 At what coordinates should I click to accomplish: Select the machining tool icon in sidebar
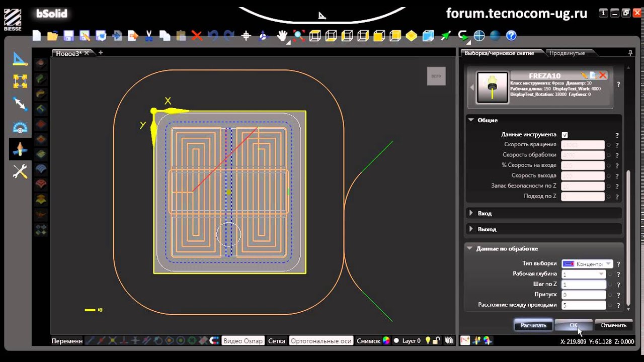pos(20,149)
